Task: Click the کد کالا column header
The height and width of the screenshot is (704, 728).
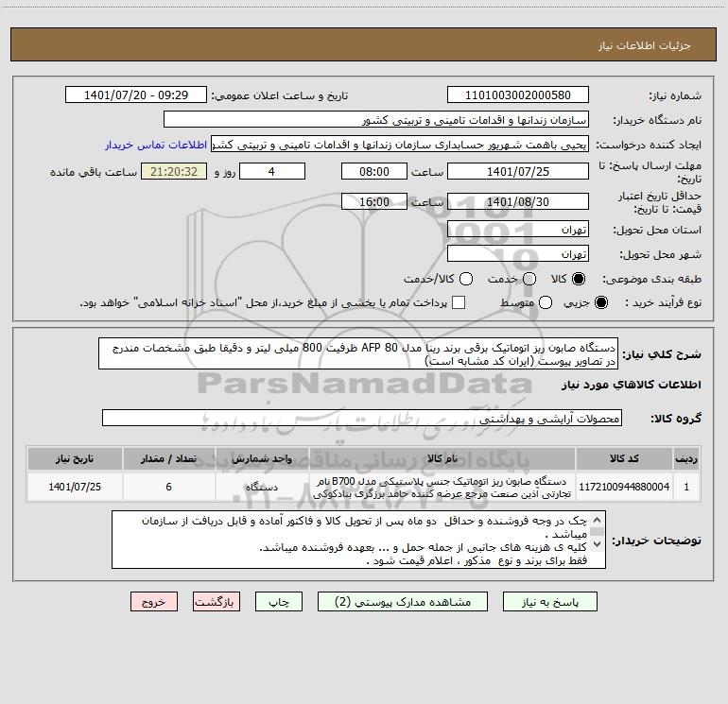Action: click(x=624, y=458)
